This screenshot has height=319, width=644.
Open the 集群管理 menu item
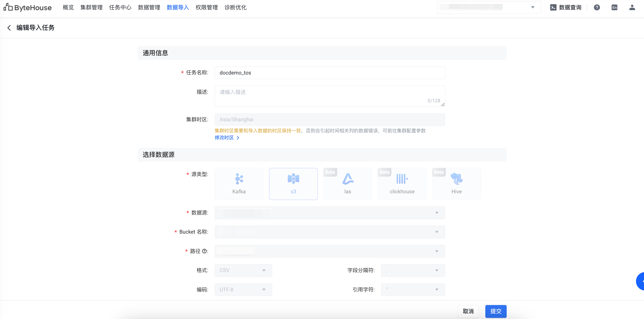(x=91, y=8)
